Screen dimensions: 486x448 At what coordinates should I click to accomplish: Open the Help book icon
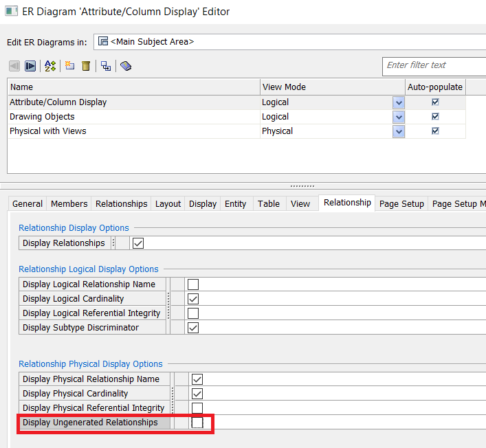(126, 66)
